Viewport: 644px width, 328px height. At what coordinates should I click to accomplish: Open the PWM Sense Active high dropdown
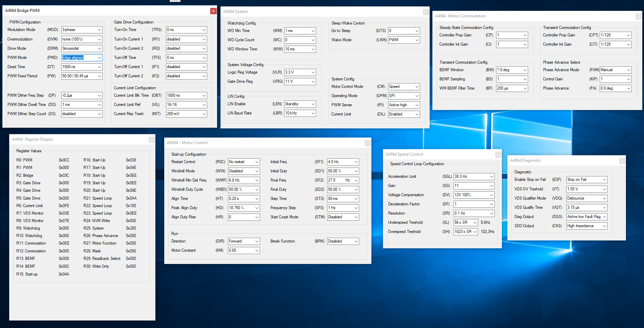404,105
